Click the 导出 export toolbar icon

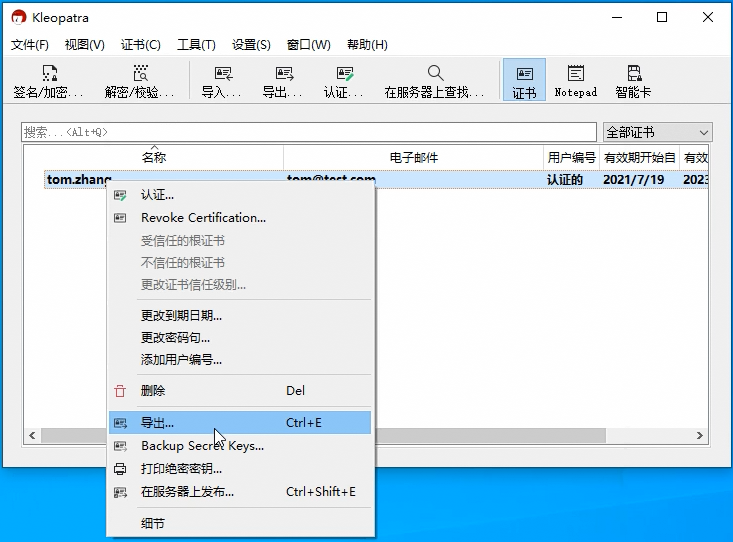point(282,81)
